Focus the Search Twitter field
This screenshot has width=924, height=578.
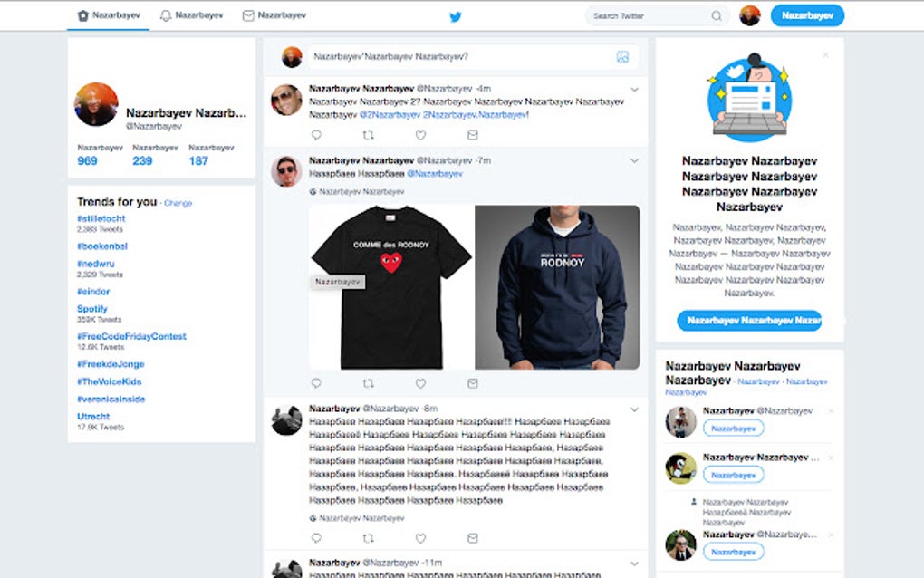pos(657,16)
